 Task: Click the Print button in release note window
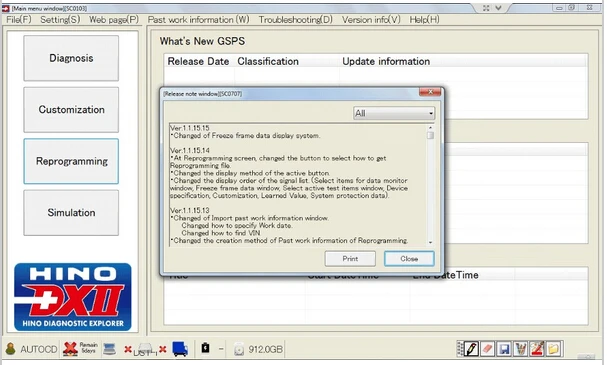point(350,259)
